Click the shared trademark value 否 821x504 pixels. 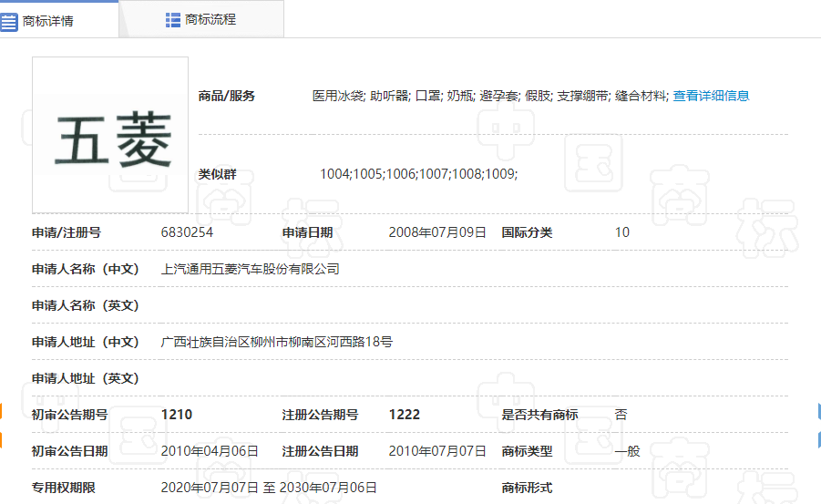pyautogui.click(x=621, y=415)
